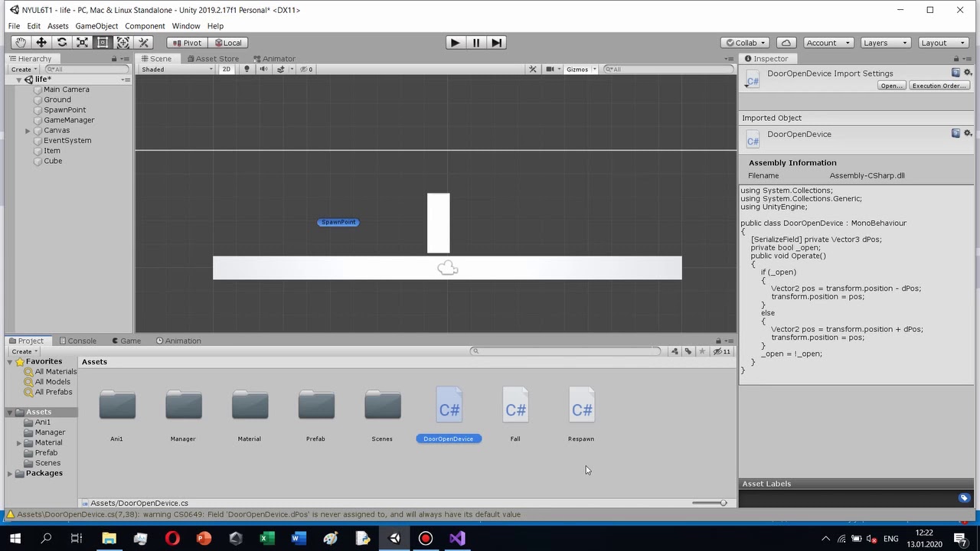Select the combined Transform tool
The width and height of the screenshot is (980, 551).
[122, 43]
